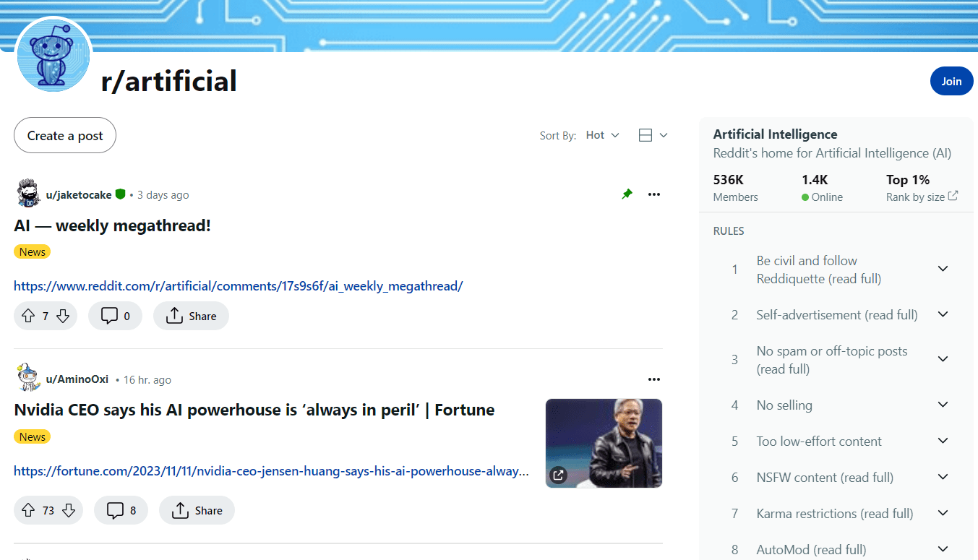Open the three-dot menu for megathread post
This screenshot has height=560, width=978.
point(654,194)
